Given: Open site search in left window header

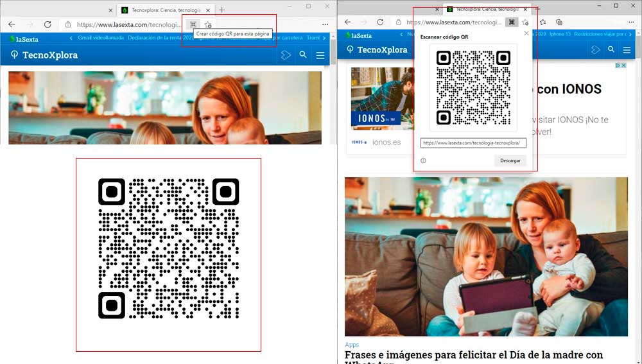Looking at the screenshot, I should [303, 55].
